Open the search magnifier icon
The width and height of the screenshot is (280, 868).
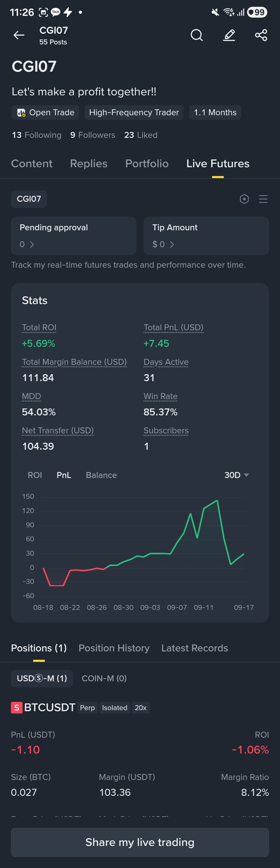(x=197, y=35)
